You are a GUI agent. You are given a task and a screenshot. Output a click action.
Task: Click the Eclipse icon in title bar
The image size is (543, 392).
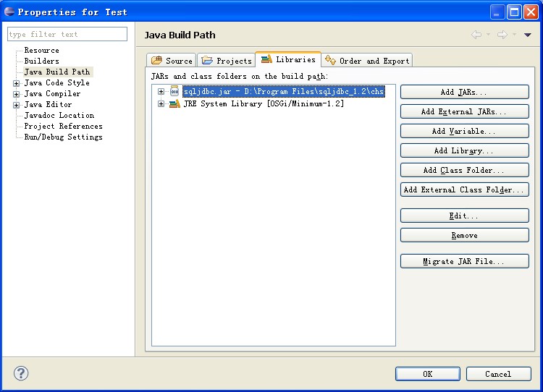point(9,12)
